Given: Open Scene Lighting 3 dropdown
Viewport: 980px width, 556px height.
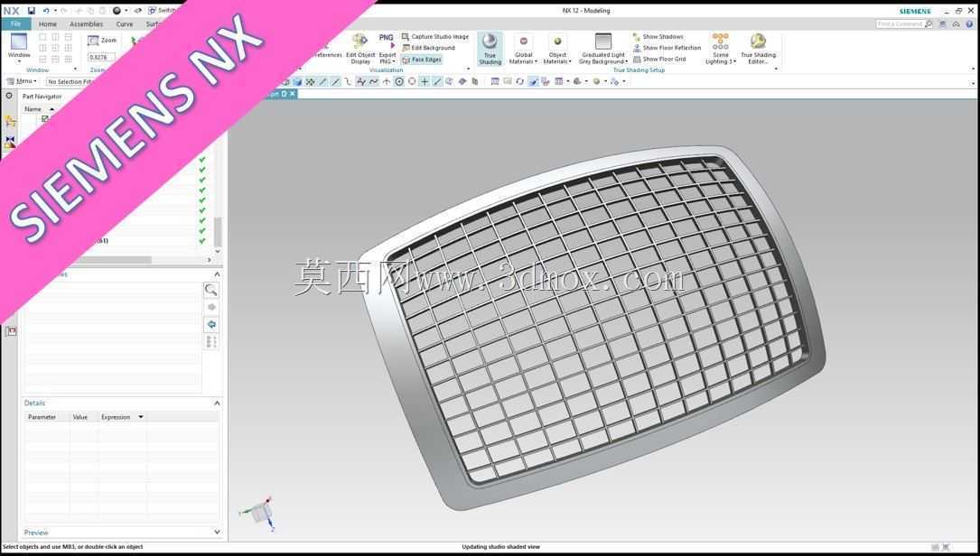Looking at the screenshot, I should coord(721,49).
